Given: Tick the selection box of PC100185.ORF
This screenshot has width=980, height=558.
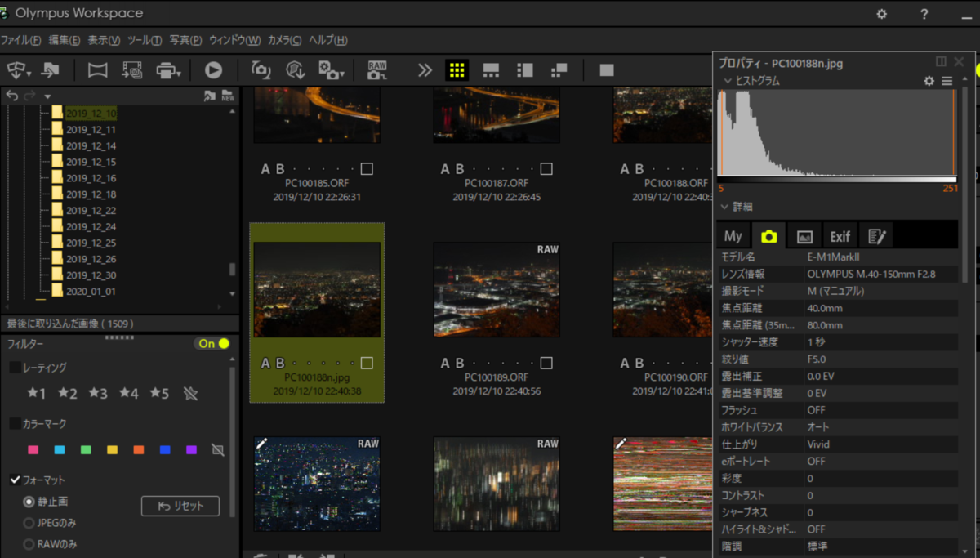Looking at the screenshot, I should (x=367, y=169).
